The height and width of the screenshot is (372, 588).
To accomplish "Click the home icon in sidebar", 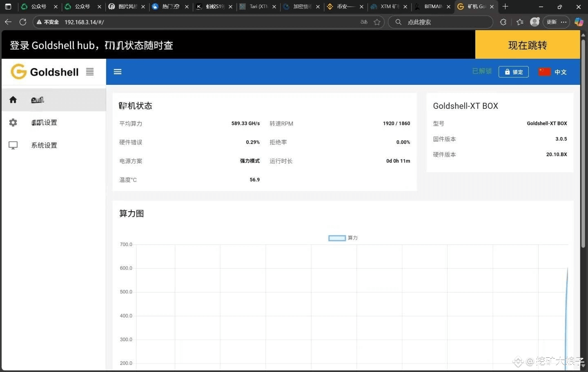I will [x=13, y=100].
